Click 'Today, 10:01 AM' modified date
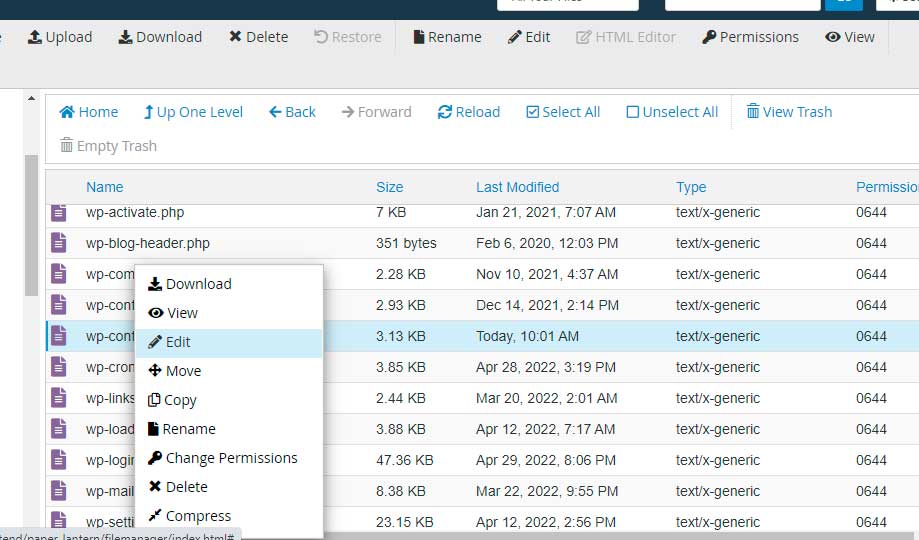Image resolution: width=919 pixels, height=540 pixels. coord(527,336)
